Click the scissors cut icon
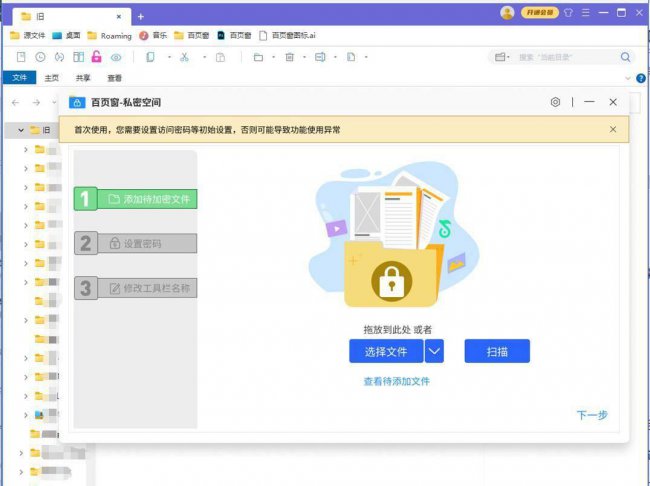 tap(184, 57)
